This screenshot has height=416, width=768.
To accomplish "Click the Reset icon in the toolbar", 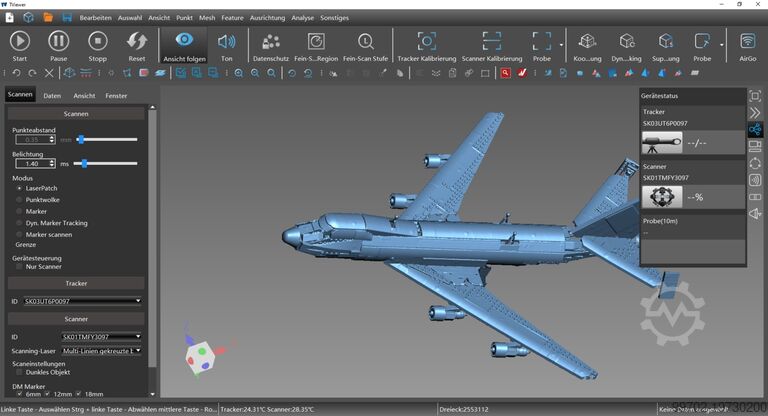I will tap(137, 41).
